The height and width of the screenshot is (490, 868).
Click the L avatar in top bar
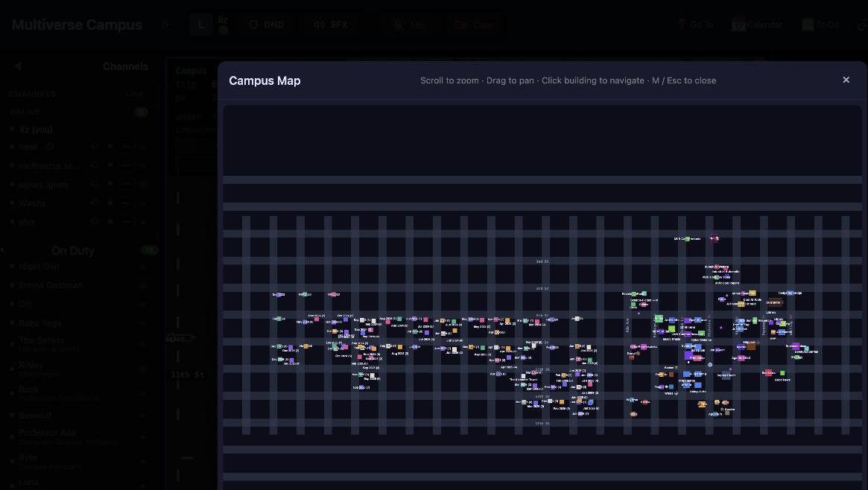tap(201, 25)
